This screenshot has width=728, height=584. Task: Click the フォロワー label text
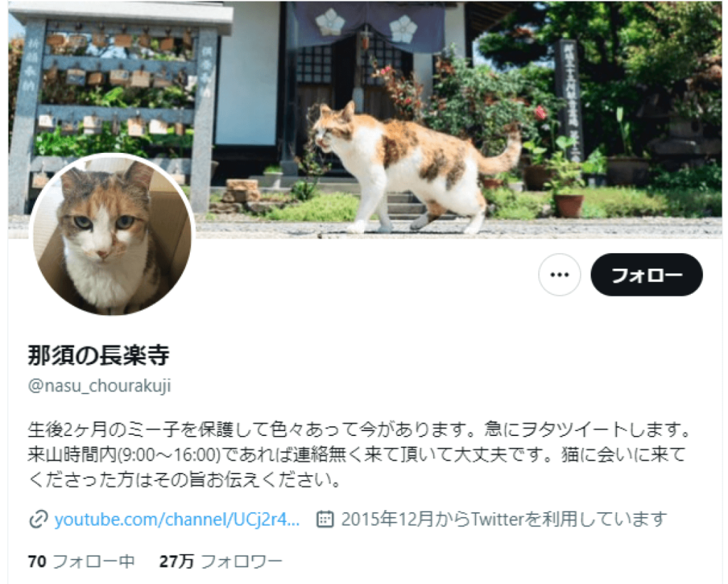pyautogui.click(x=242, y=561)
